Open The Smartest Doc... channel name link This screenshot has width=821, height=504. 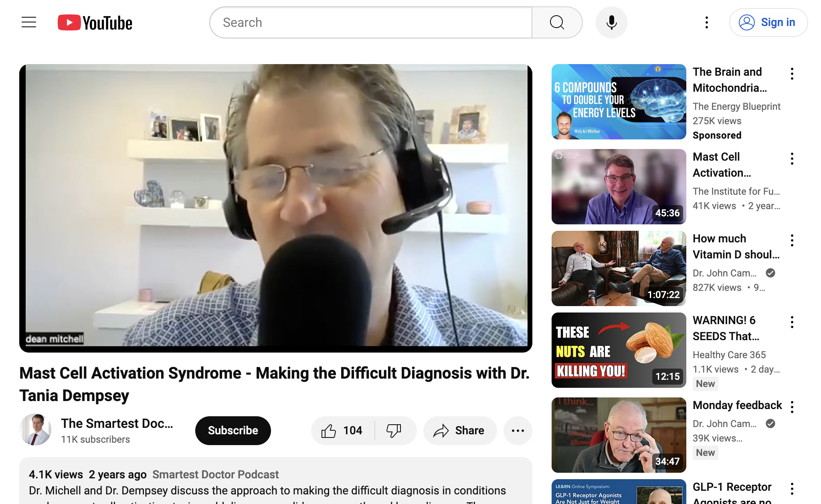tap(117, 423)
